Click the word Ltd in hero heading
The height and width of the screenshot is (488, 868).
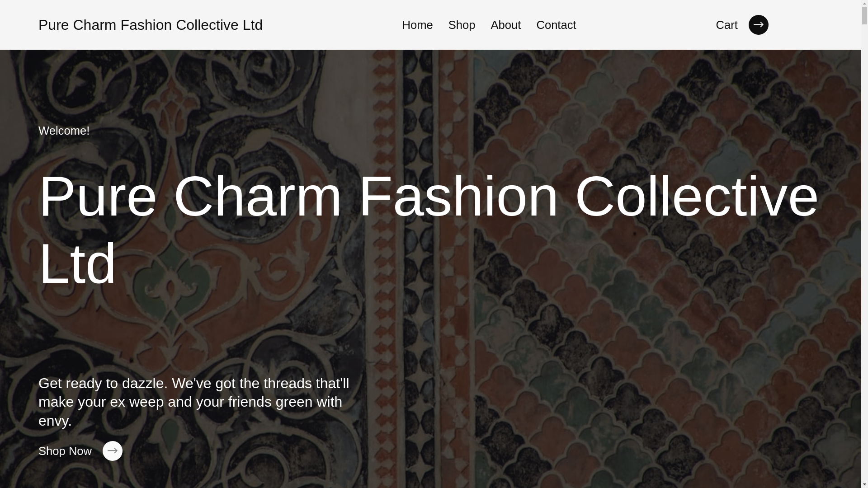[x=77, y=264]
